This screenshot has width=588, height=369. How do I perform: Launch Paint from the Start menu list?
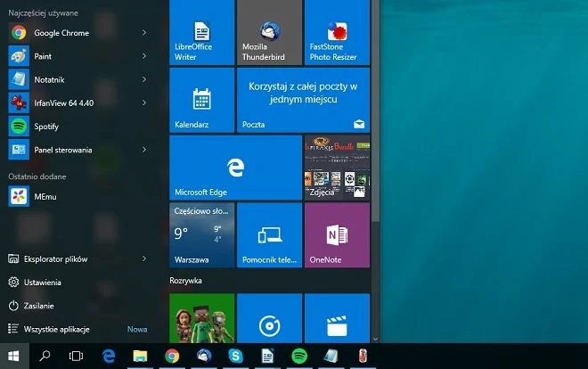[x=78, y=56]
